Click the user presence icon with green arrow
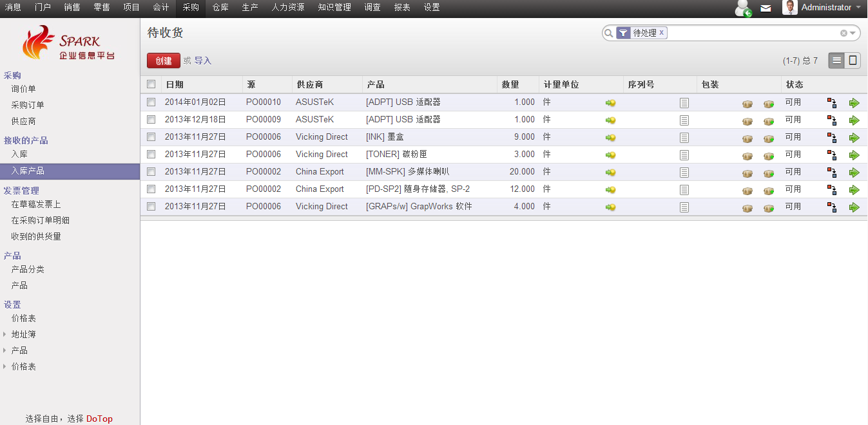The image size is (868, 425). tap(744, 8)
